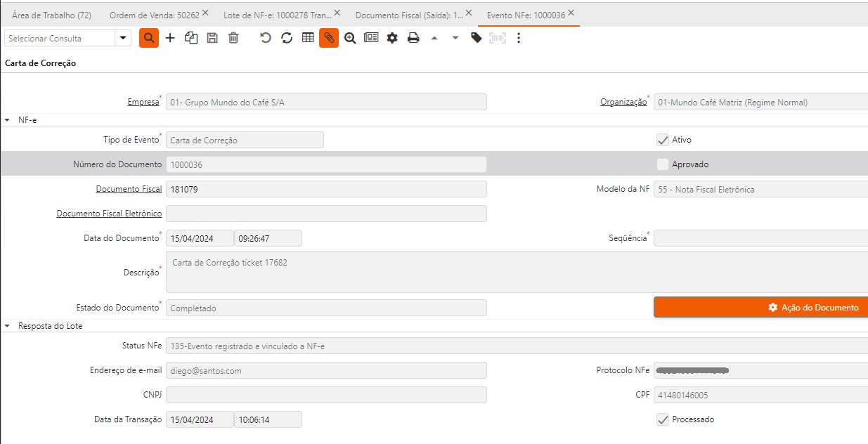Close the Evento NFe: 1000036 tab
The image size is (868, 444).
click(571, 14)
